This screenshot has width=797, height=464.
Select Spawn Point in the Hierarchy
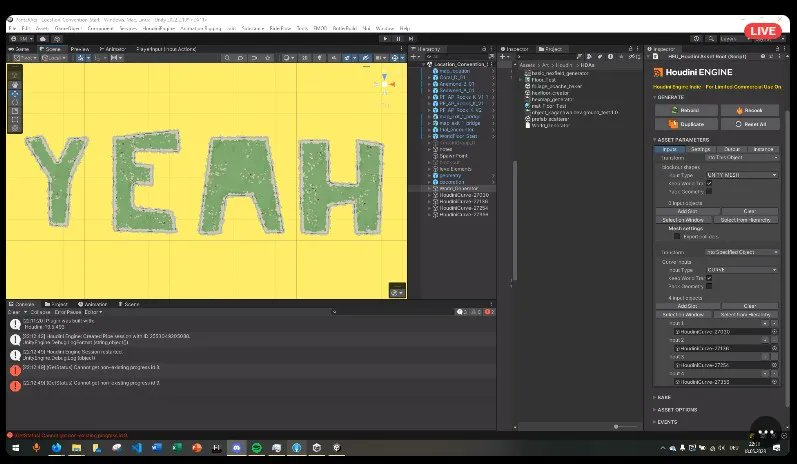(453, 156)
